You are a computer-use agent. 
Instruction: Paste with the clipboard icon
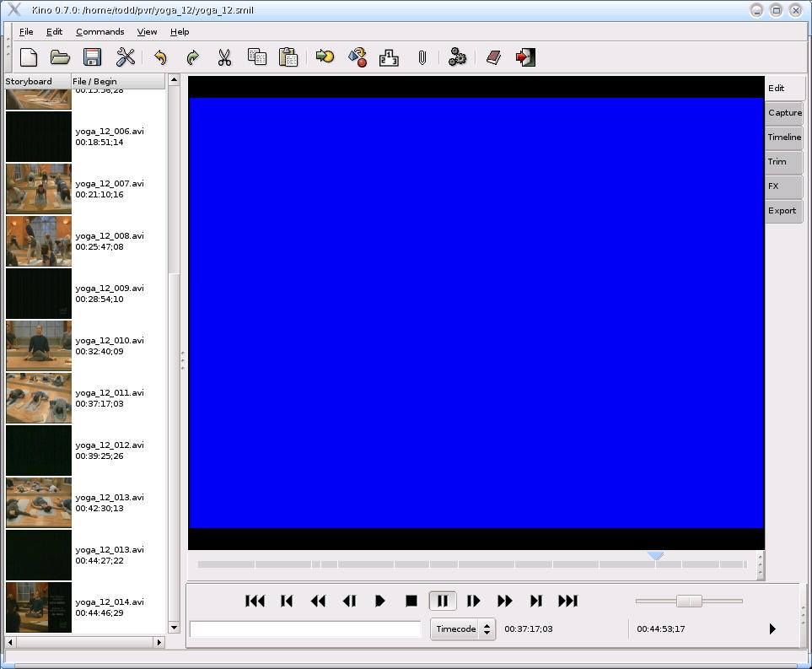[x=288, y=57]
